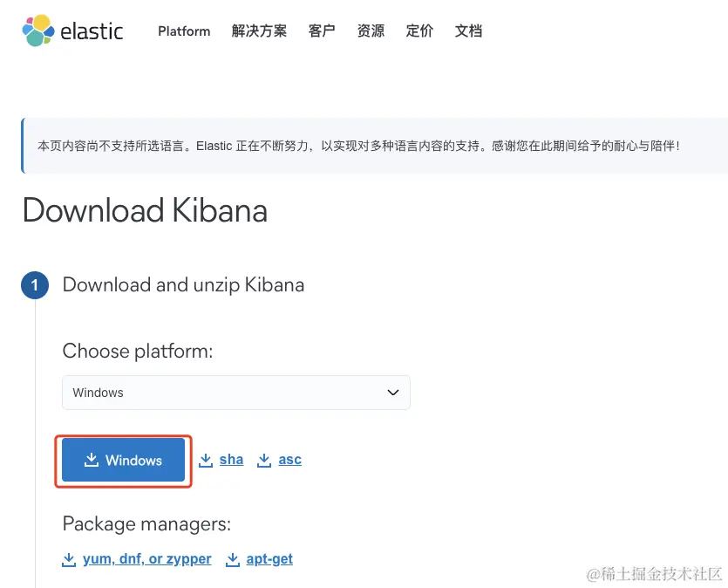The height and width of the screenshot is (588, 728).
Task: Follow the apt-get package manager link
Action: click(x=269, y=559)
